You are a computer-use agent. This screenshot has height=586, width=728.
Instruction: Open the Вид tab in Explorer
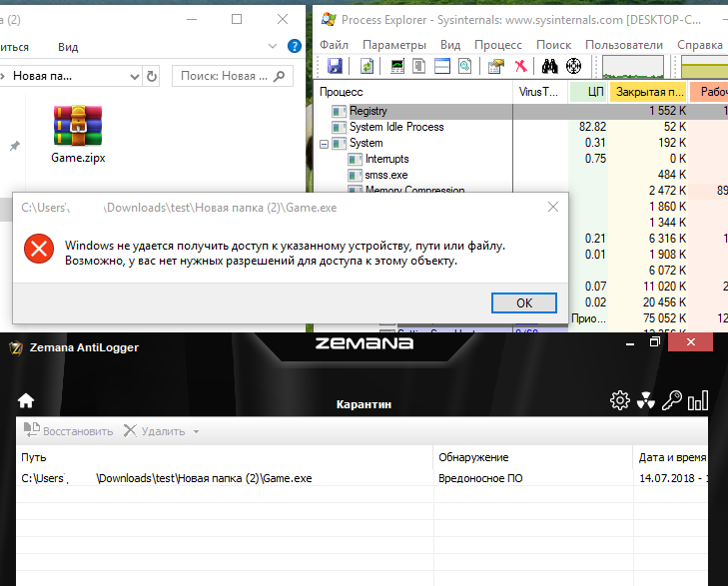coord(68,47)
